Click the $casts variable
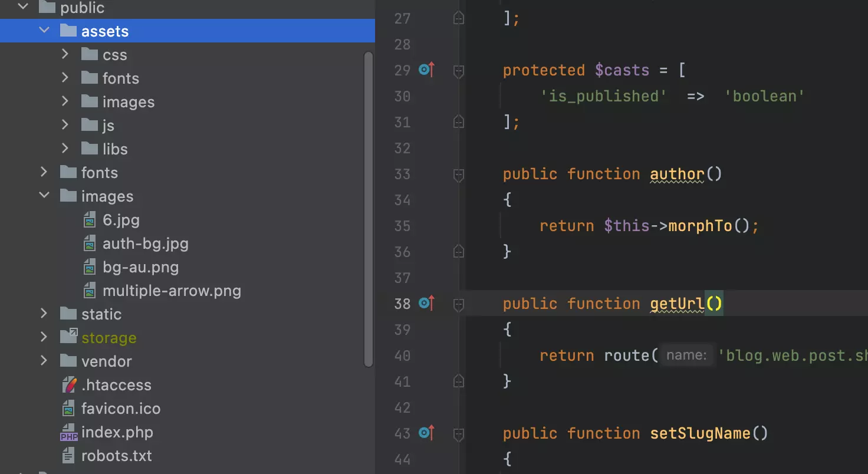 coord(622,70)
